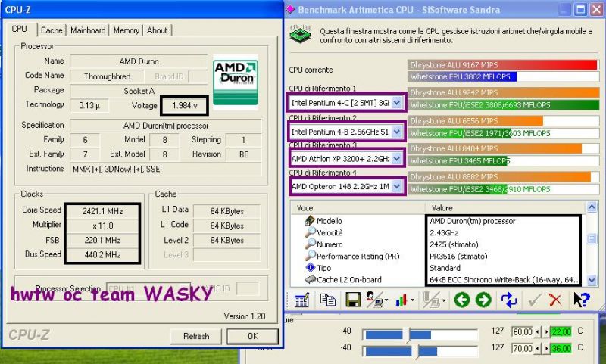Screen dimensions: 606x364
Task: Click the Core Speed value 2421.1 MHz
Action: tap(102, 211)
